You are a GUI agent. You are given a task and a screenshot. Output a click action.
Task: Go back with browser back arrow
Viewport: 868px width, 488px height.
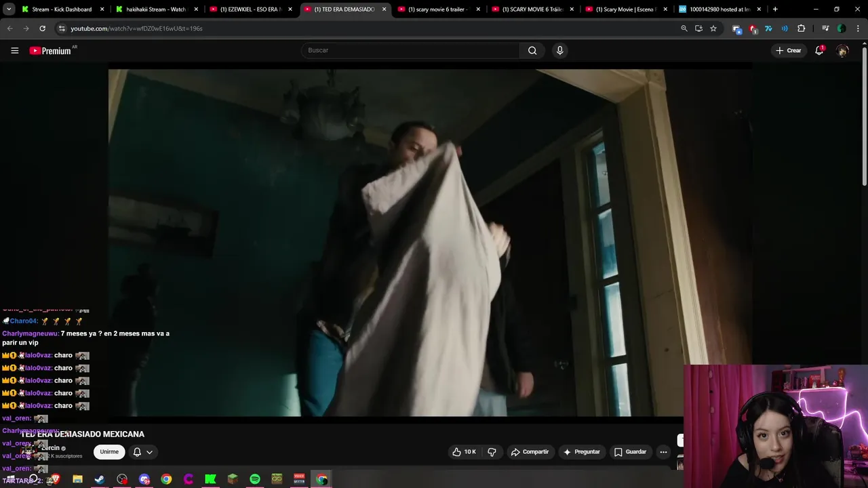coord(9,28)
